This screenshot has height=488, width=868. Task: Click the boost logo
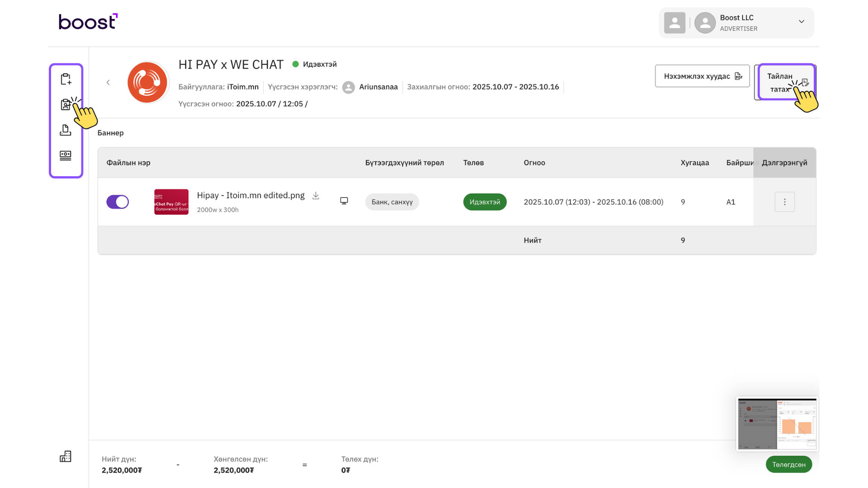88,22
